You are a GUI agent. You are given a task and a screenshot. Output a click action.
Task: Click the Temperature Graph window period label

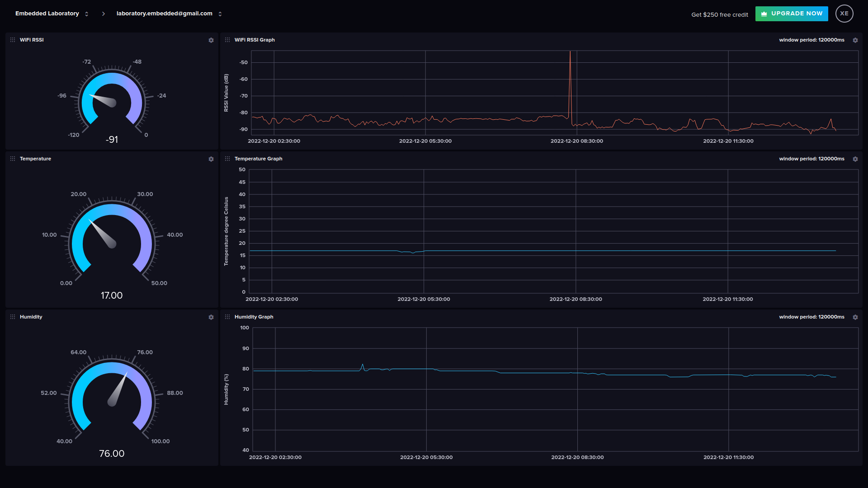pyautogui.click(x=811, y=159)
